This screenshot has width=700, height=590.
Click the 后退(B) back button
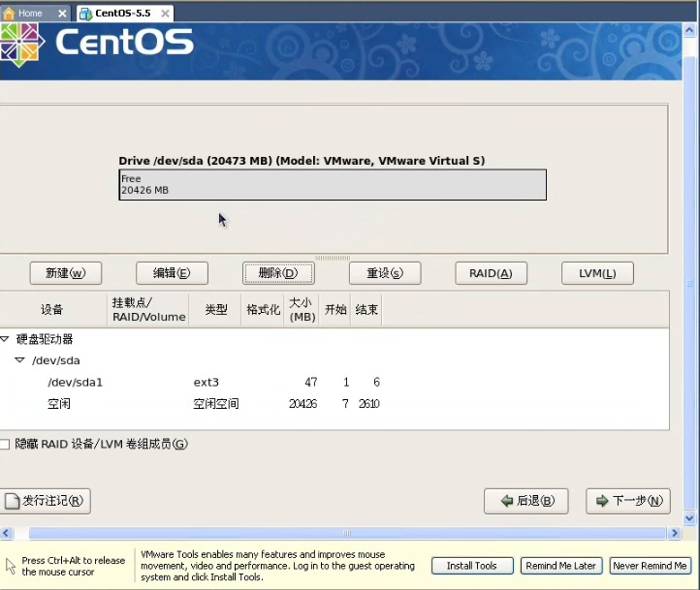point(525,501)
